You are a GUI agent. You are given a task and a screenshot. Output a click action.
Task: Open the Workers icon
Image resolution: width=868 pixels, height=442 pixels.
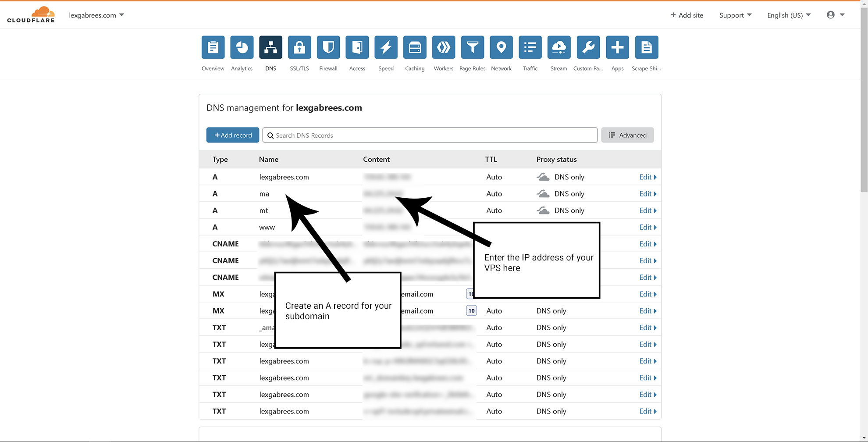(x=443, y=47)
